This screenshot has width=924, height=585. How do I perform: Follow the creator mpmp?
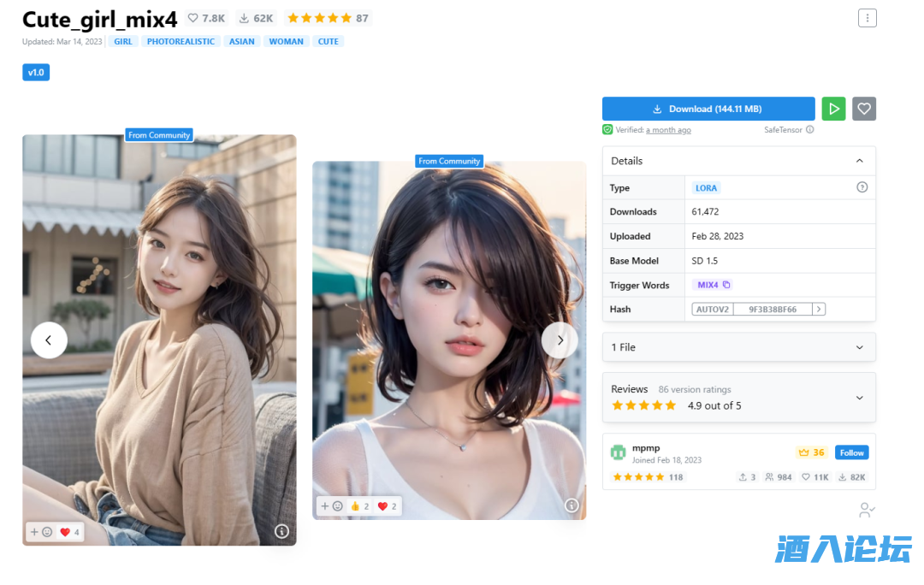pos(851,452)
